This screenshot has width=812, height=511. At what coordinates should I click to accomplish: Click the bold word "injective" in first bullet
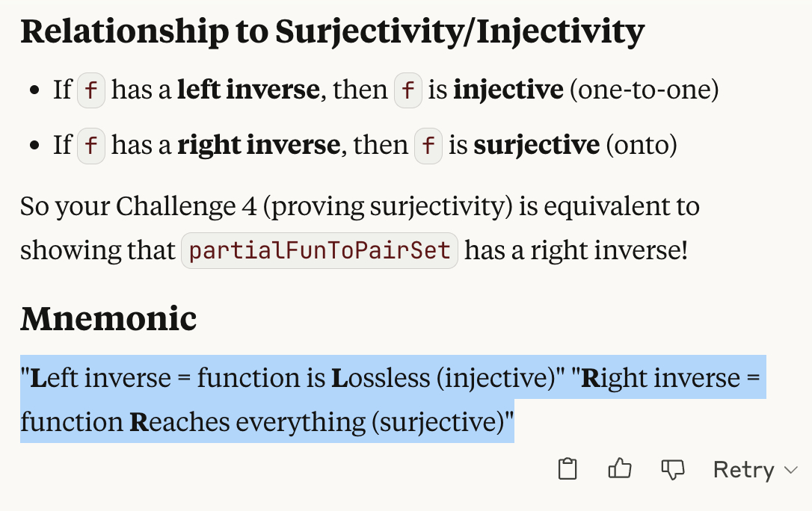508,90
